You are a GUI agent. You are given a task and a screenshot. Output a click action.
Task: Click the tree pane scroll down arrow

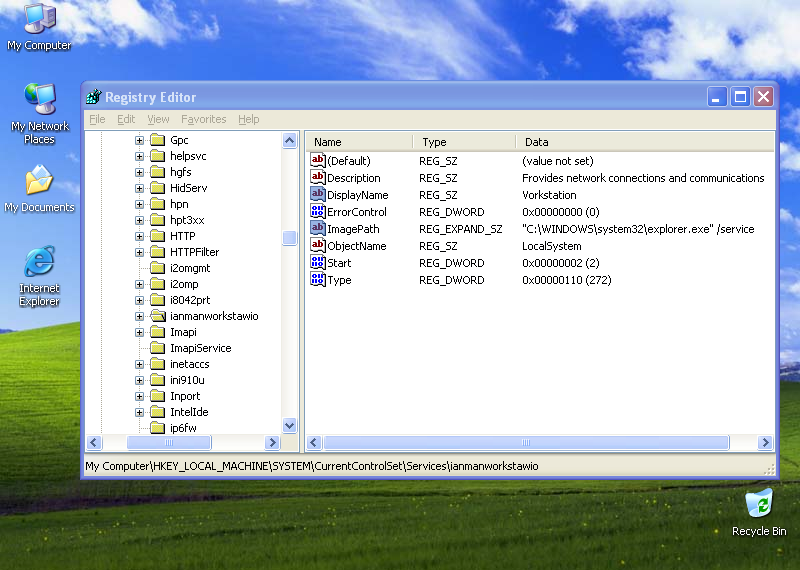(x=290, y=425)
